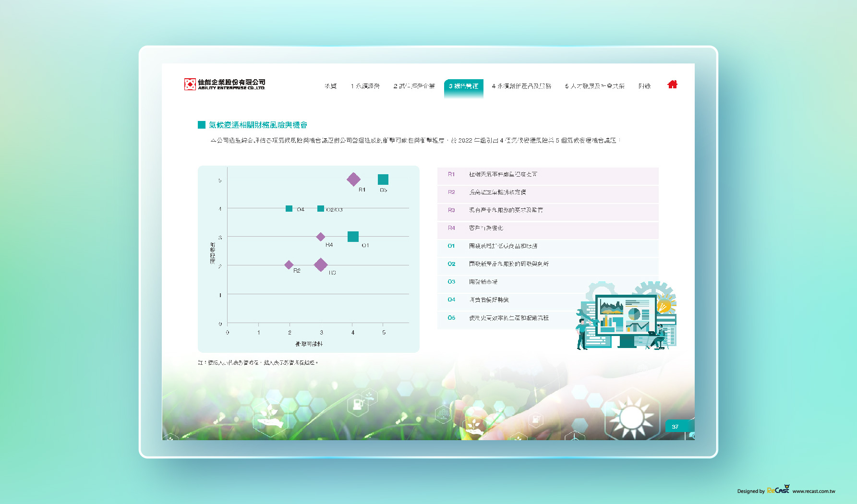Image resolution: width=857 pixels, height=504 pixels.
Task: Open the chapter 2 navigation tab
Action: pyautogui.click(x=414, y=86)
